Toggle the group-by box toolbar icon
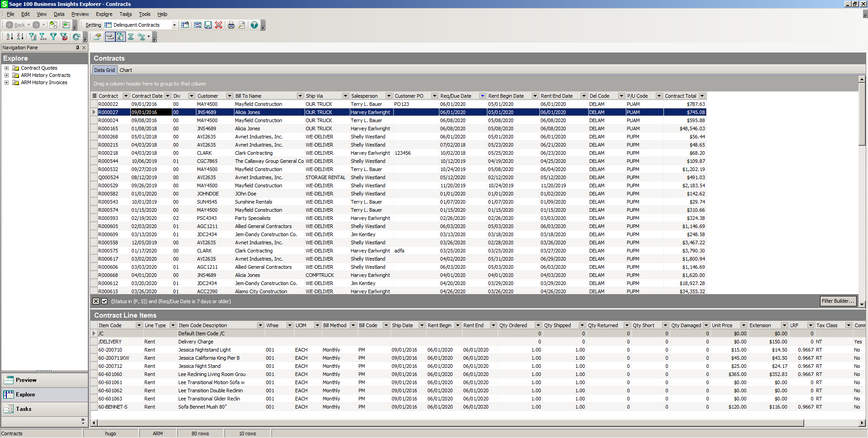 pos(110,37)
